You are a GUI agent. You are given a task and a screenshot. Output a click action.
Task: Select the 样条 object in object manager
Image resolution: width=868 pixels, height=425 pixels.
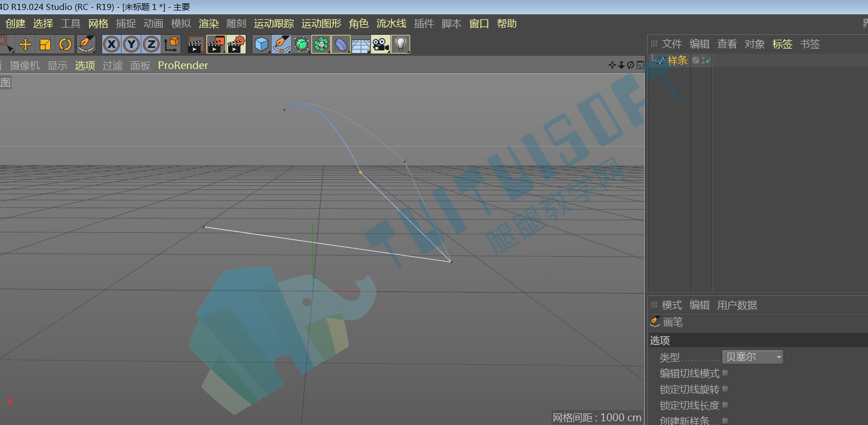pos(678,61)
